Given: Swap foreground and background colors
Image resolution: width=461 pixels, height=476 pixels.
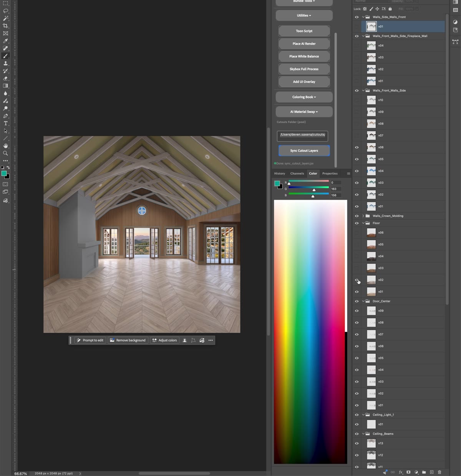Looking at the screenshot, I should click(8, 168).
